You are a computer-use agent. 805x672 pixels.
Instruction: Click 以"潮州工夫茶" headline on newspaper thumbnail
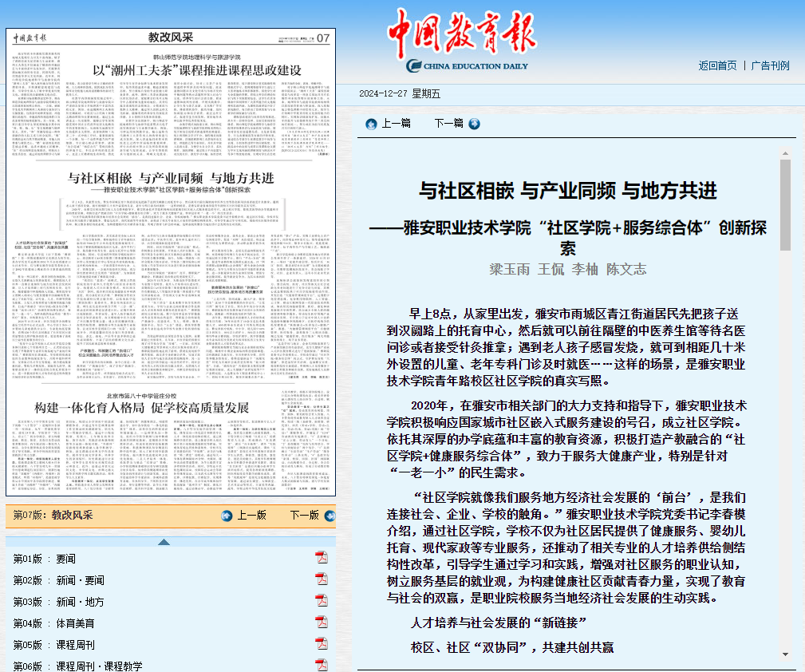click(197, 70)
